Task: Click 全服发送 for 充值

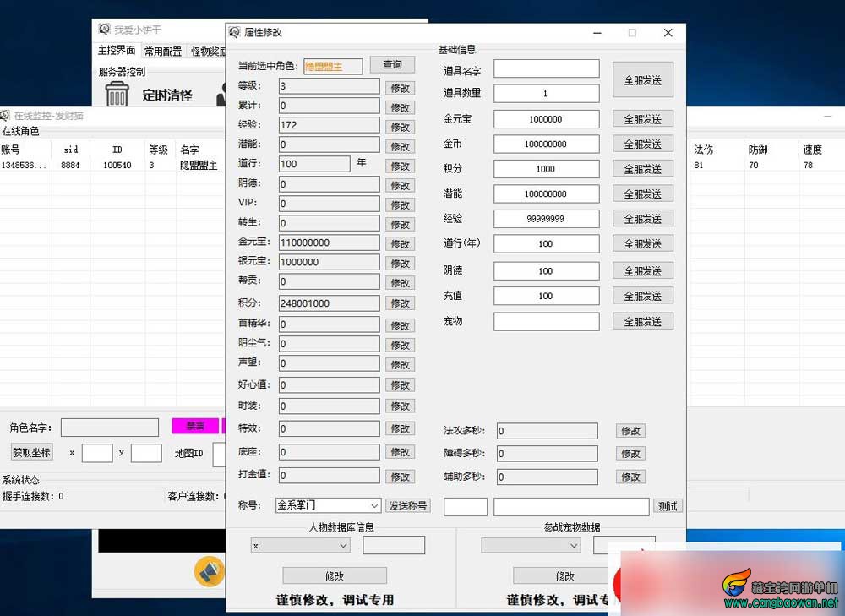Action: click(643, 296)
